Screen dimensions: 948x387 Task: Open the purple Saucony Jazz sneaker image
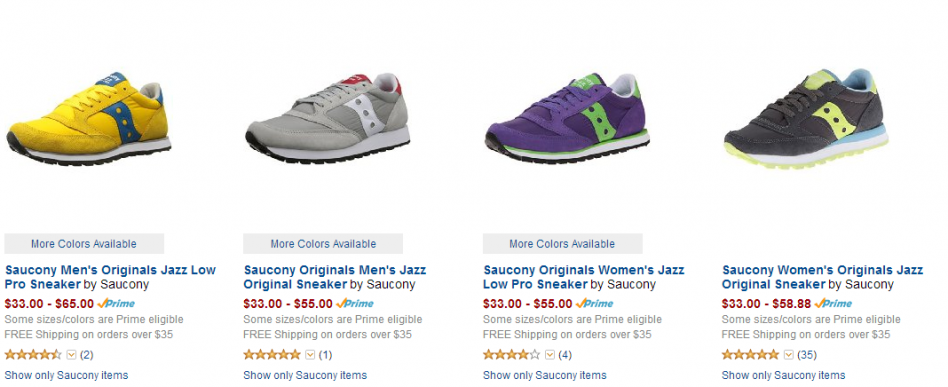pos(567,118)
